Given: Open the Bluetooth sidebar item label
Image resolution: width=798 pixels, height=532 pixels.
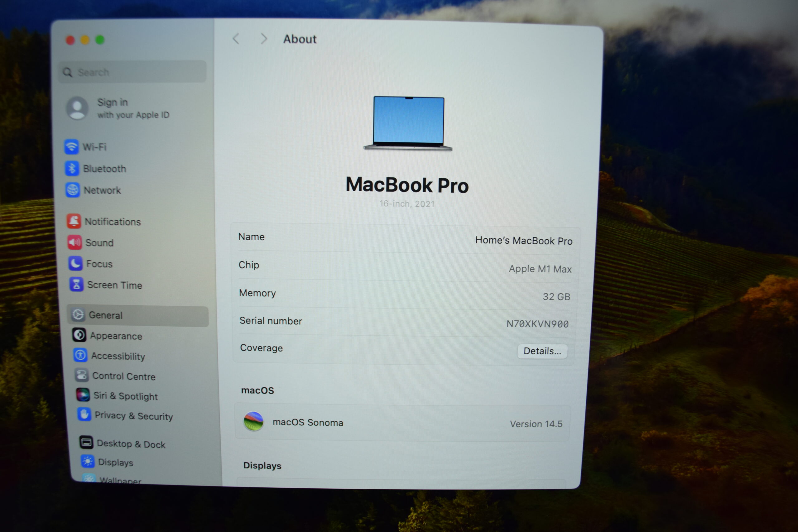Looking at the screenshot, I should (105, 169).
